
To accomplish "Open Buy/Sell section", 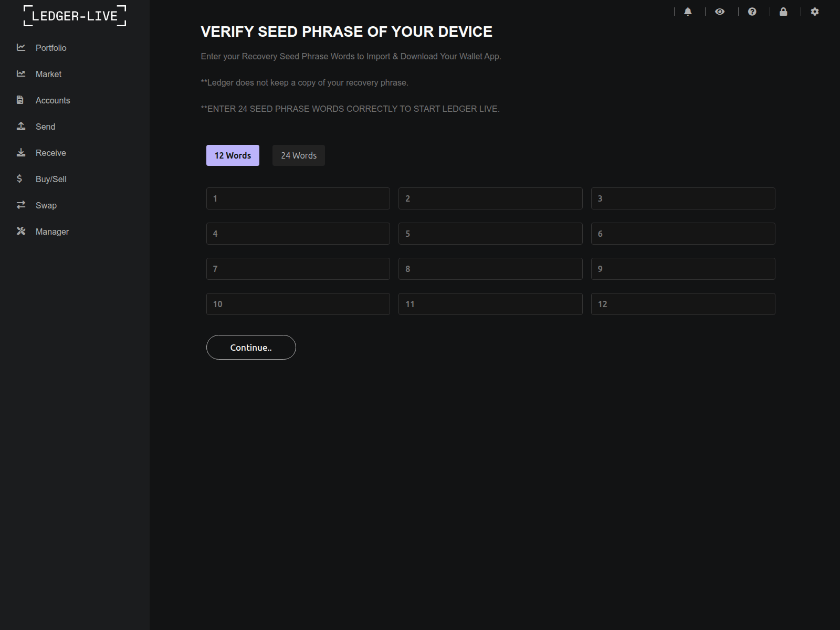I will tap(51, 179).
